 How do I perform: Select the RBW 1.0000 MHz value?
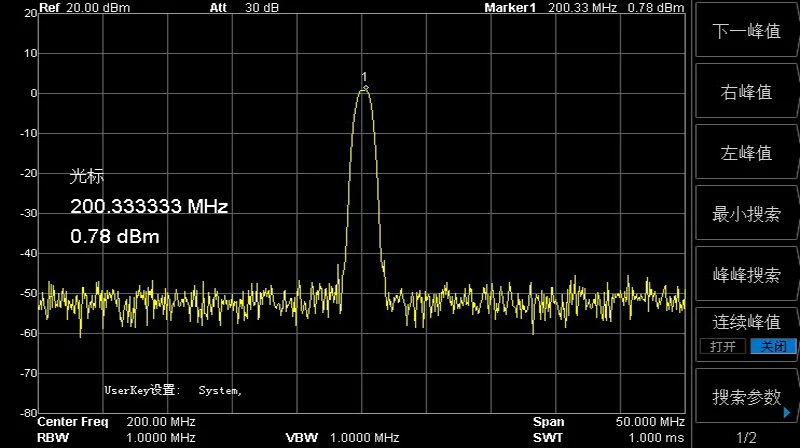tap(161, 438)
